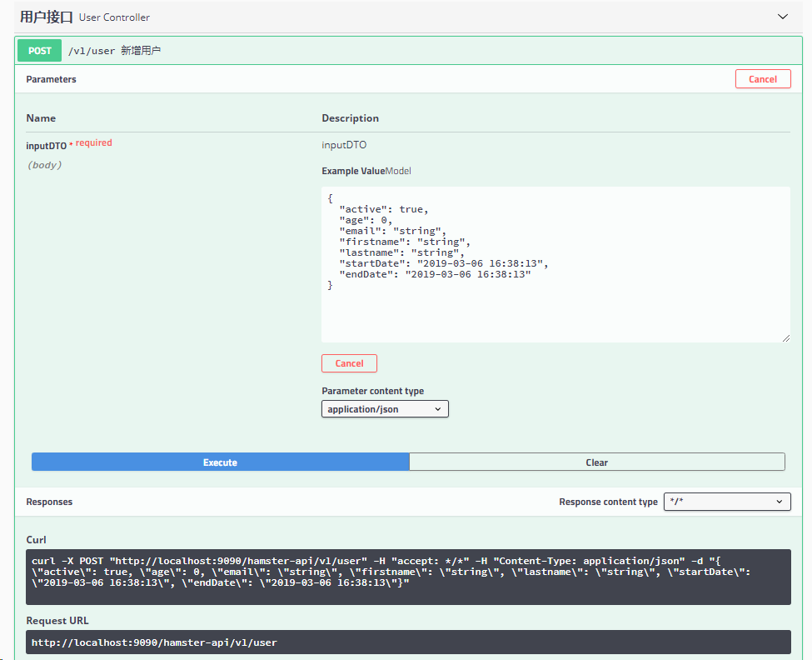The height and width of the screenshot is (660, 812).
Task: Switch to the Model tab
Action: pos(398,171)
